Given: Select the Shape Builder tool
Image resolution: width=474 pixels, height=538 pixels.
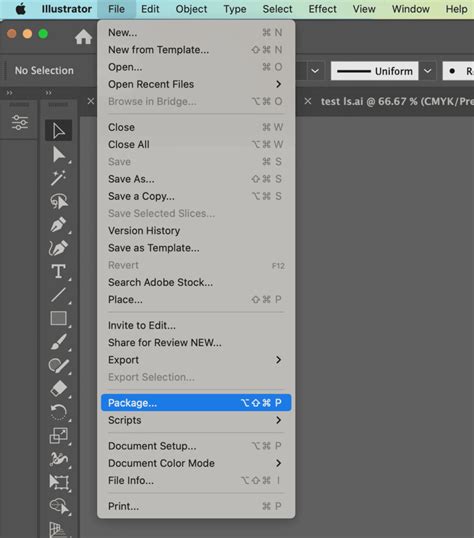Looking at the screenshot, I should 58,506.
